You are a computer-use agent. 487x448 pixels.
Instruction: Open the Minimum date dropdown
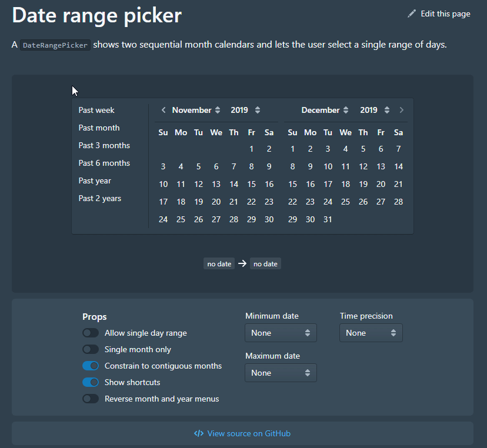[281, 332]
